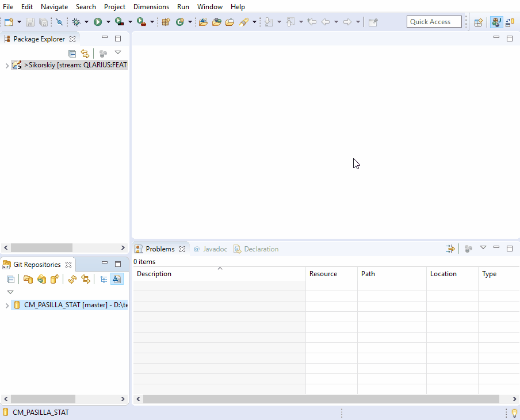Toggle hierarchical branch layout in Git Repositories
The width and height of the screenshot is (520, 420).
click(104, 279)
